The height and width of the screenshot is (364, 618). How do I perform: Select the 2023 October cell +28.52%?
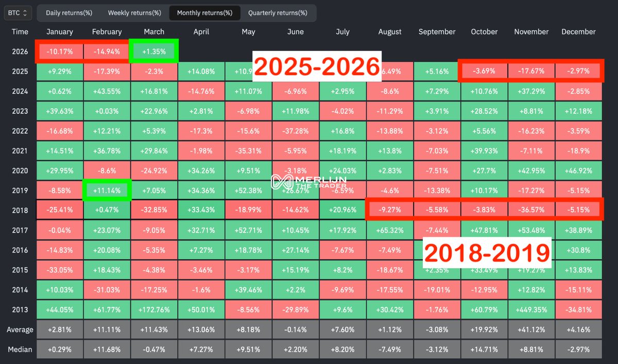click(x=484, y=111)
